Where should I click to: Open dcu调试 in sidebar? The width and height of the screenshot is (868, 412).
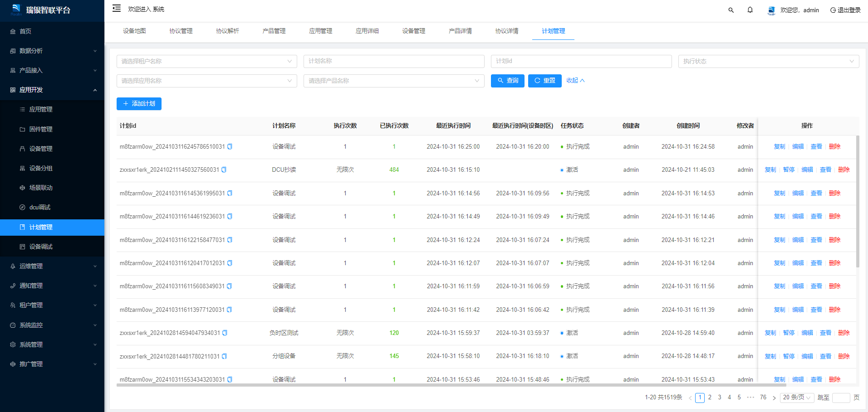pyautogui.click(x=52, y=207)
